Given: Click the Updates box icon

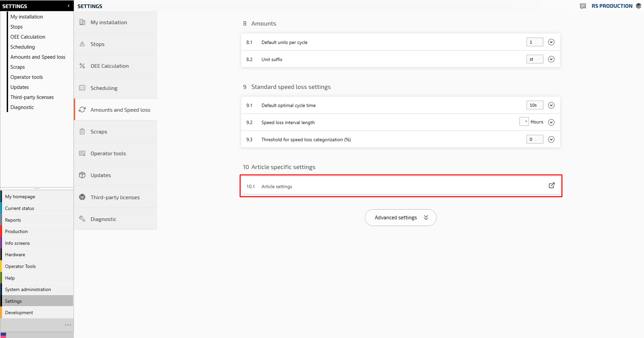Looking at the screenshot, I should pyautogui.click(x=82, y=175).
